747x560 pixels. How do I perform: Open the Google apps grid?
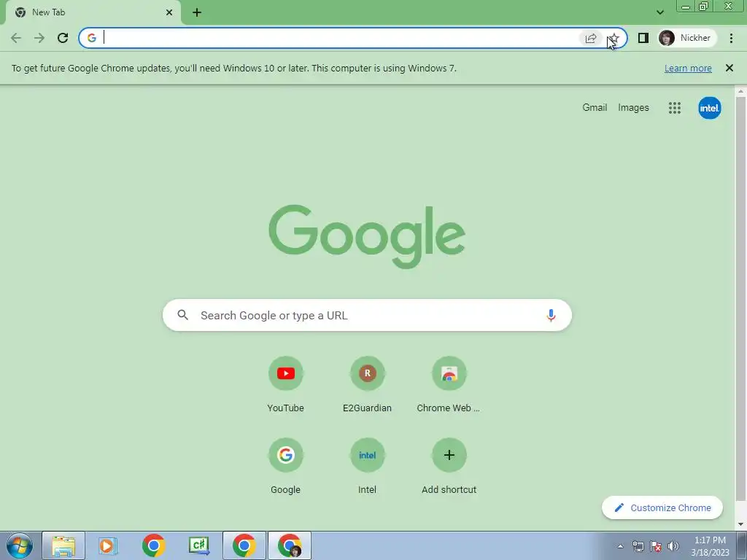[x=675, y=108]
